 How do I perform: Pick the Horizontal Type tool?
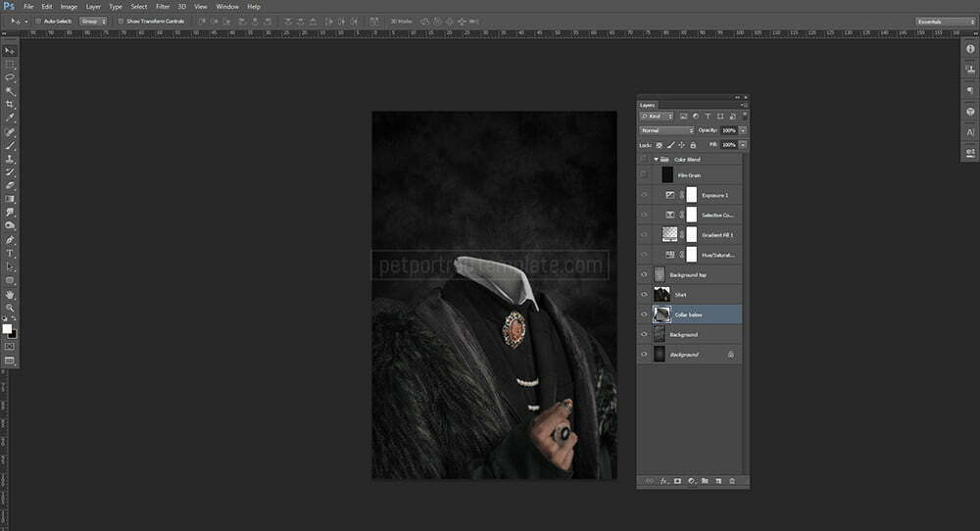[10, 254]
